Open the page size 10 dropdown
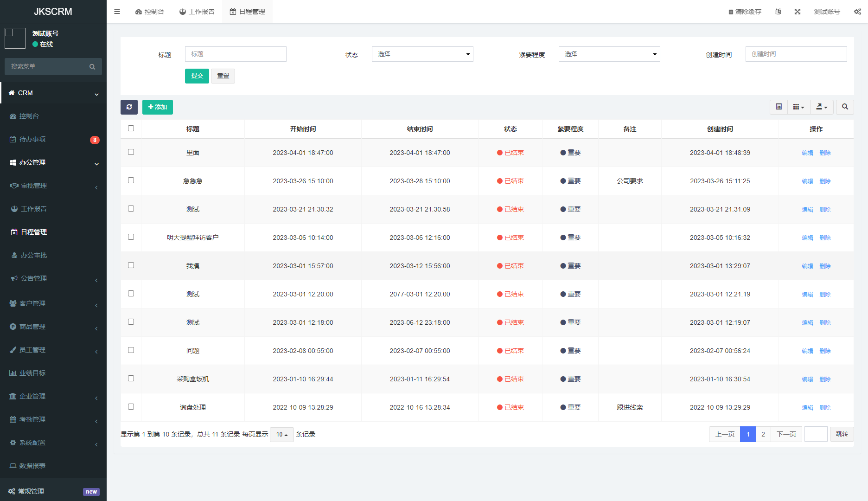Image resolution: width=868 pixels, height=501 pixels. [x=281, y=435]
